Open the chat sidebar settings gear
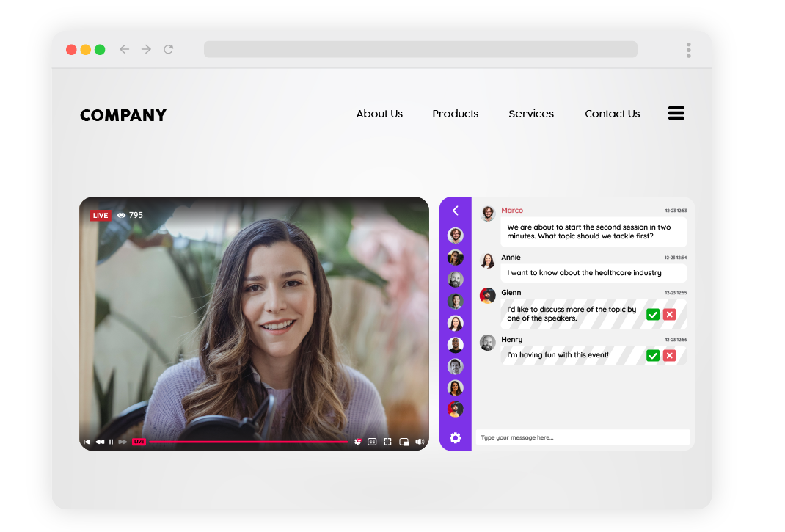Screen dimensions: 785x532 tap(455, 437)
